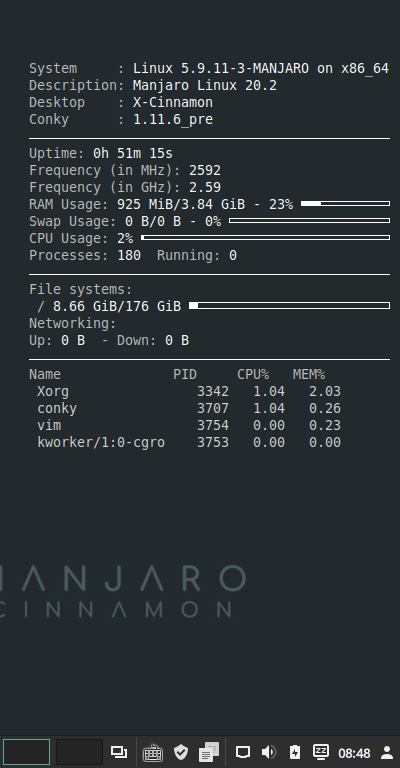Click the Linux 5.9.11-3-MANJARO system text

coord(221,69)
